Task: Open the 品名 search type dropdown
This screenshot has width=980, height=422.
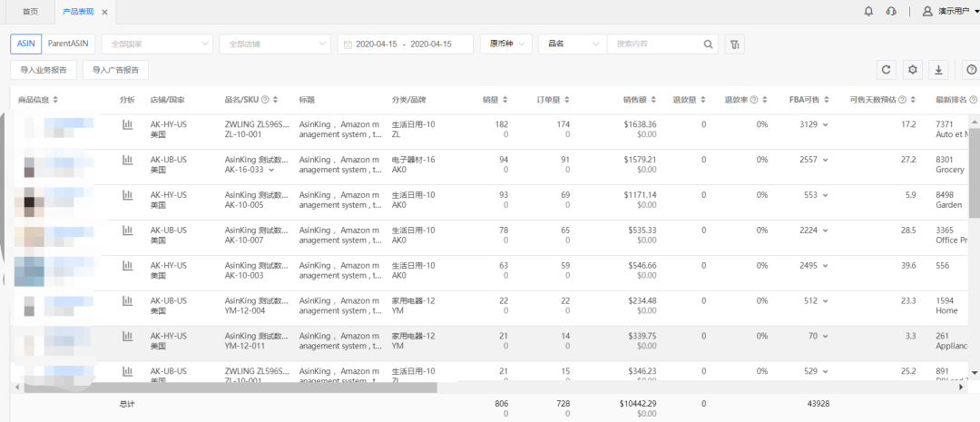Action: tap(573, 44)
